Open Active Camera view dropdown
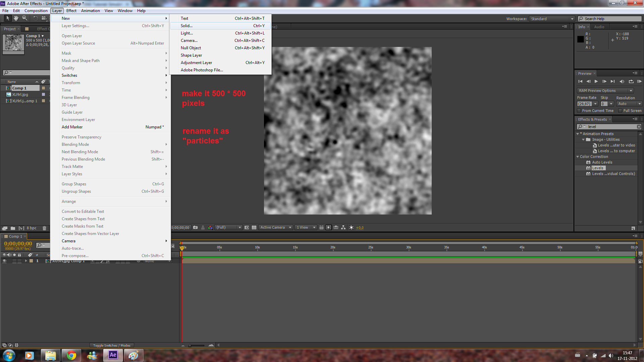This screenshot has height=362, width=644. (x=276, y=227)
